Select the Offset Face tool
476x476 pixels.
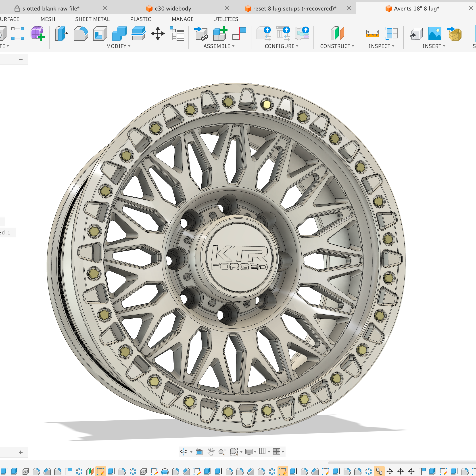(138, 33)
